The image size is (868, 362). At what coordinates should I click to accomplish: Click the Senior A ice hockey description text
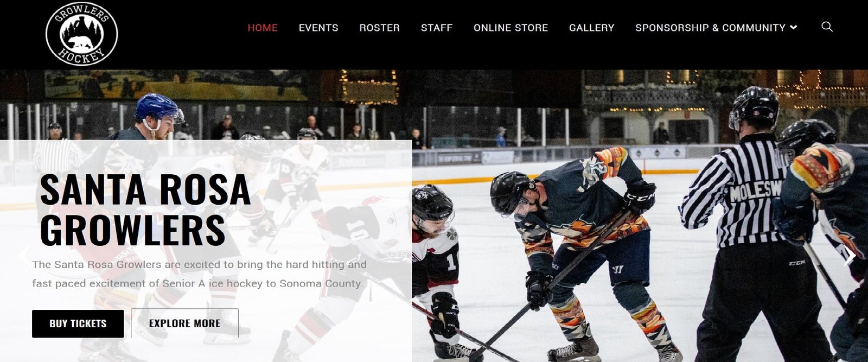pos(199,274)
